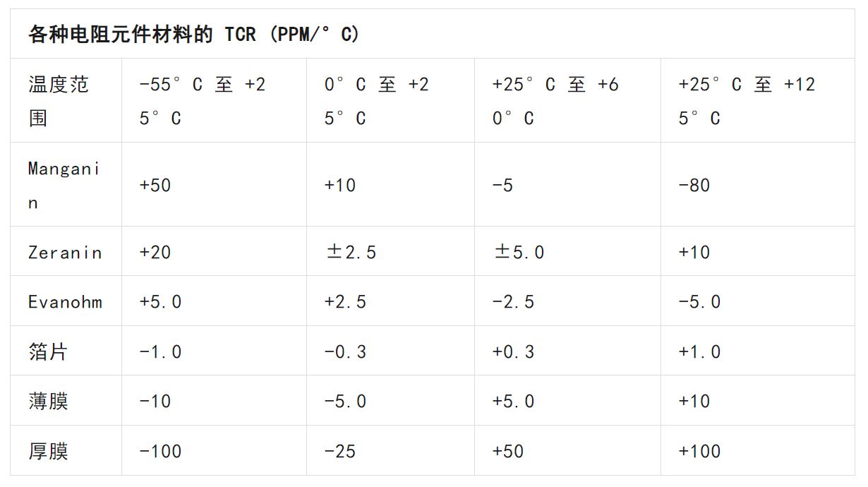The image size is (868, 487).
Task: Click Evanohm's -2.5 value cell
Action: [512, 302]
